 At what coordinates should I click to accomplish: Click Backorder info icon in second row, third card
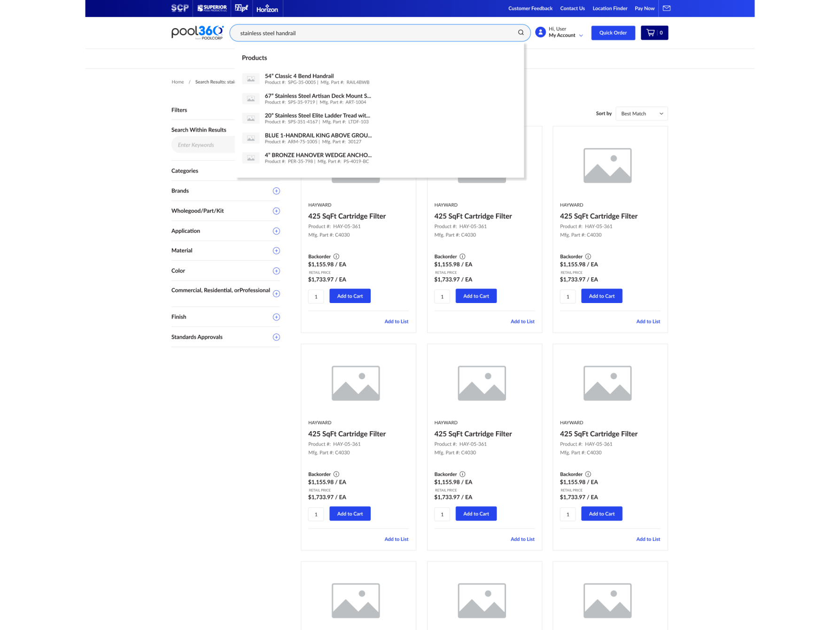click(x=588, y=474)
